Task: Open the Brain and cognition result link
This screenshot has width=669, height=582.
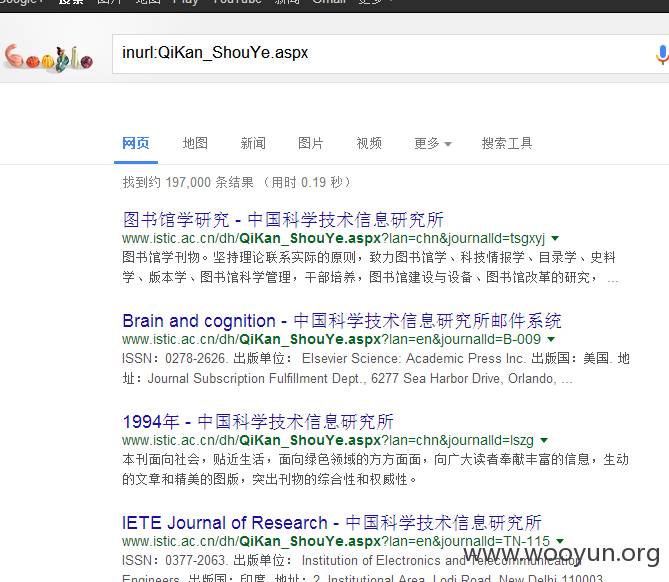Action: pyautogui.click(x=342, y=321)
